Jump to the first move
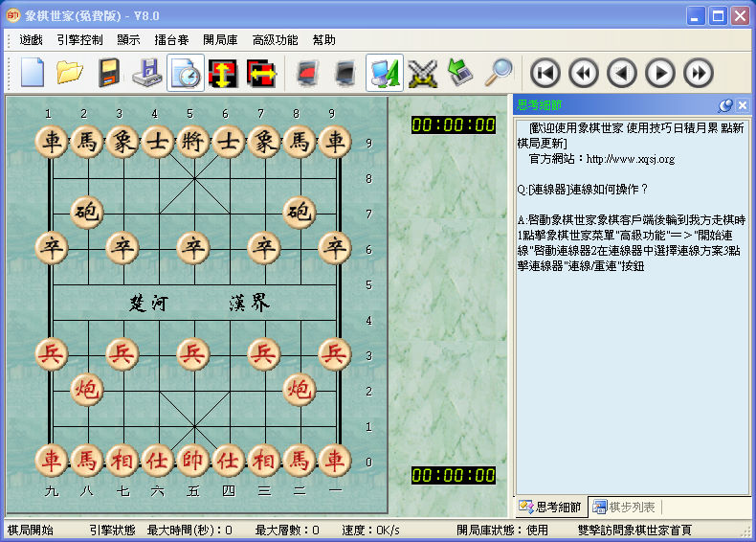756x542 pixels. 545,73
